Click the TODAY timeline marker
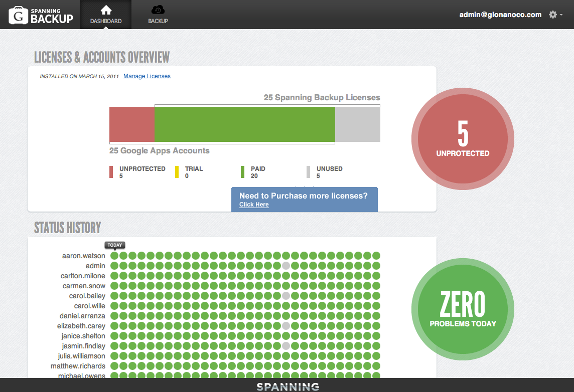Viewport: 574px width, 392px height. click(x=114, y=245)
